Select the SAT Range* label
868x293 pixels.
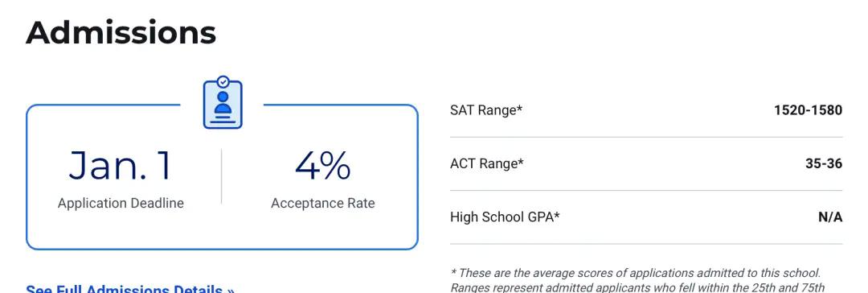coord(486,109)
